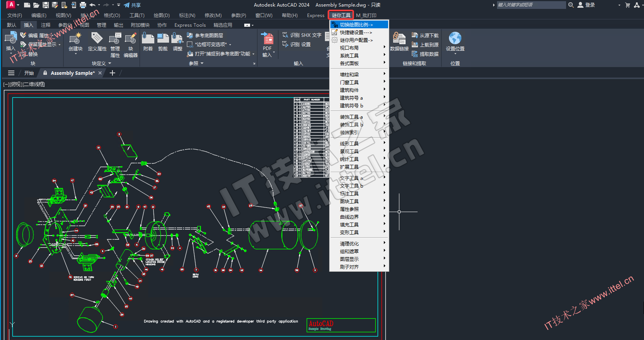This screenshot has height=340, width=644.
Task: Expand the 系统工具 submenu
Action: (359, 55)
